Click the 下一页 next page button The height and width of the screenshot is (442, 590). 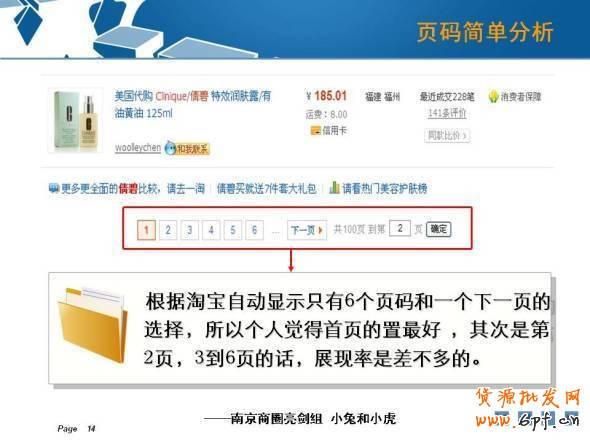coord(307,230)
